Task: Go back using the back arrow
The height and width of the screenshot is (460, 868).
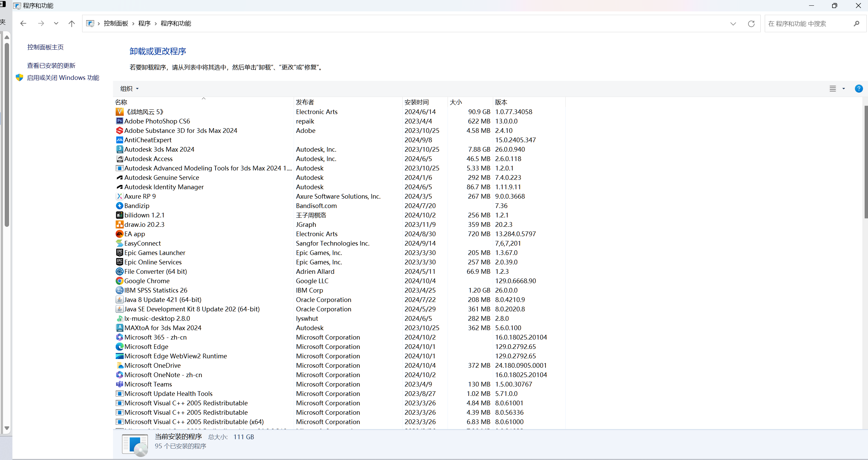Action: coord(23,23)
